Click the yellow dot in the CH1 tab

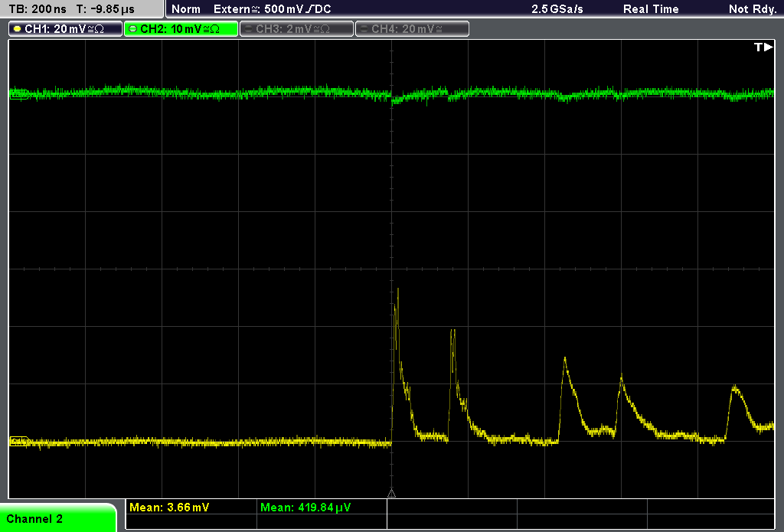(18, 29)
